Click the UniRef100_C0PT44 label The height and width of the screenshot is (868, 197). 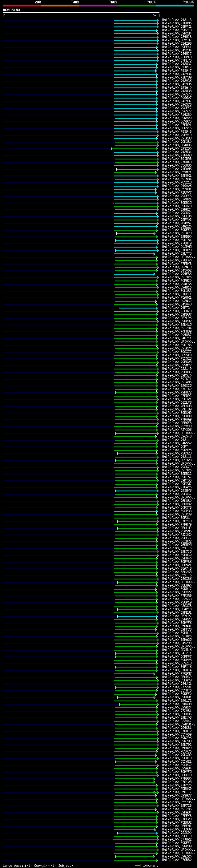pyautogui.click(x=177, y=446)
